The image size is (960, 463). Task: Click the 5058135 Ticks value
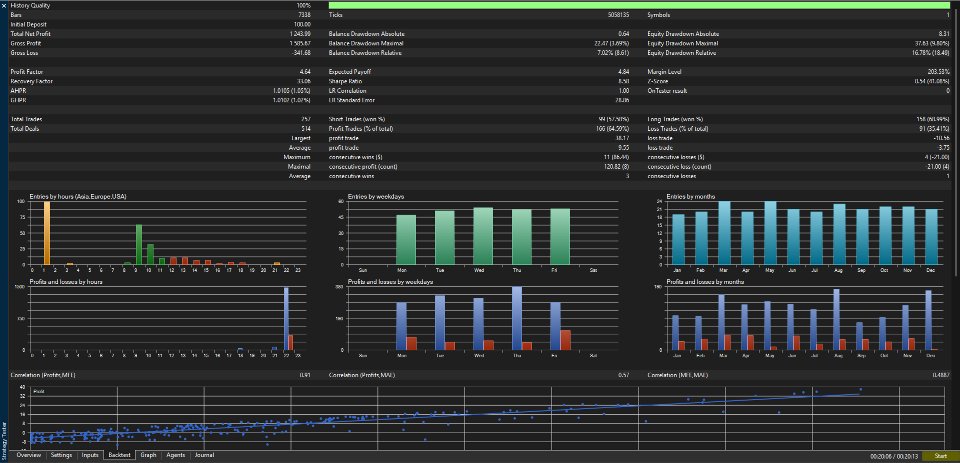coord(618,15)
